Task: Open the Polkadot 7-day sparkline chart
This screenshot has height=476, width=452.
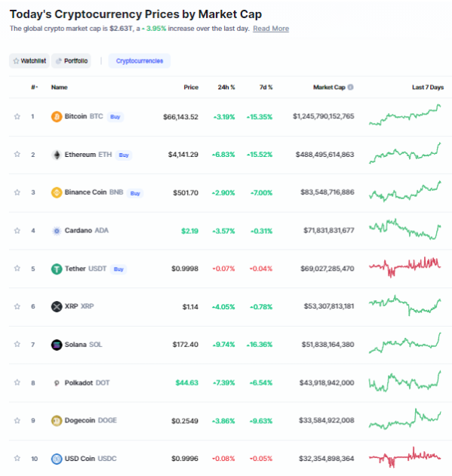Action: [405, 382]
